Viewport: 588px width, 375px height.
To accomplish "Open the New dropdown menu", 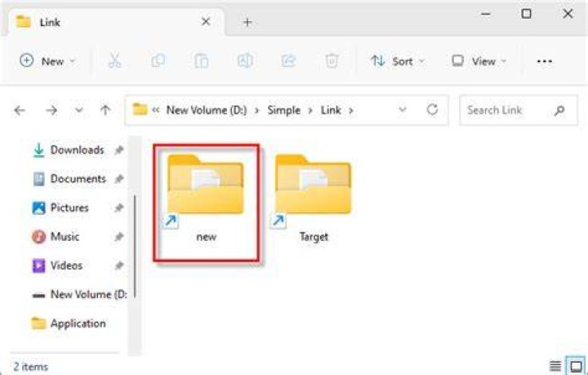I will [47, 60].
